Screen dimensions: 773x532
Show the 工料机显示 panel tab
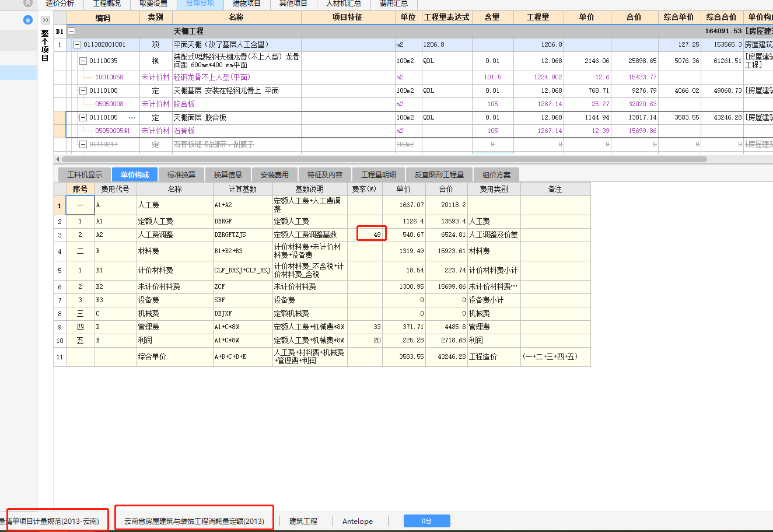coord(85,175)
